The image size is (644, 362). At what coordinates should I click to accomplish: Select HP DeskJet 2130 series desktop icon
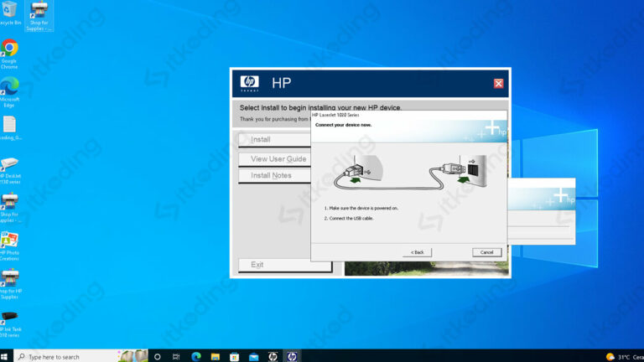tap(10, 170)
